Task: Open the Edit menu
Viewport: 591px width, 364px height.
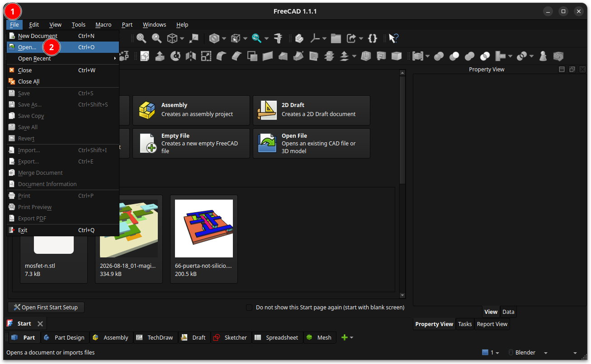Action: click(x=34, y=25)
